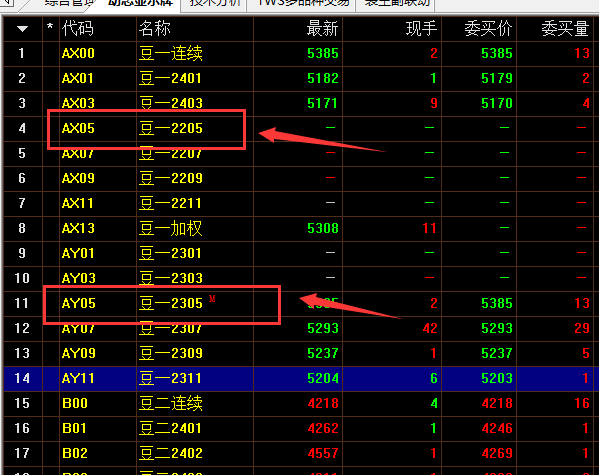Select the 豆一2205 contract name
This screenshot has width=599, height=475.
tap(170, 128)
